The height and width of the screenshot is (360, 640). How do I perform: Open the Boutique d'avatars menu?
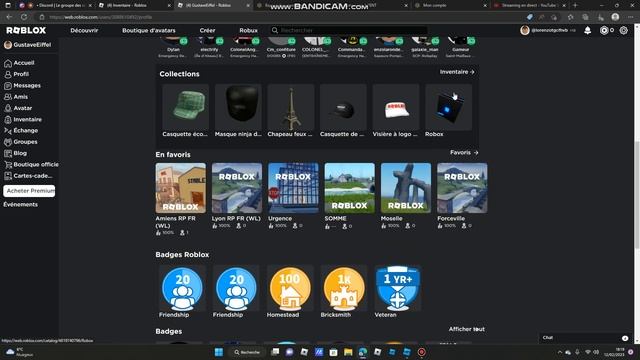149,30
